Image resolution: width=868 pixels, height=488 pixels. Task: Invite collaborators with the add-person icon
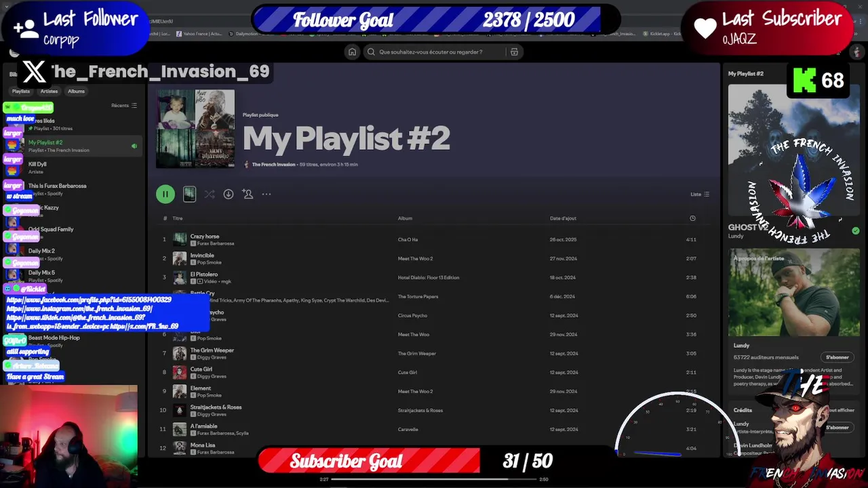click(248, 194)
